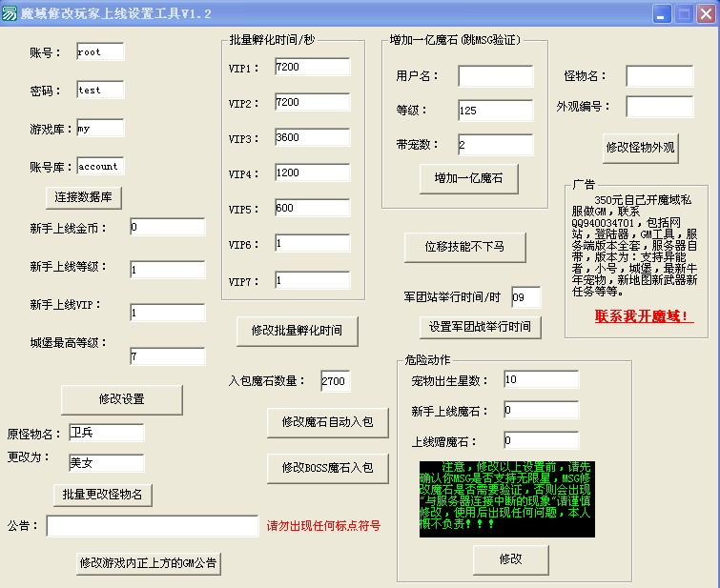Click the 修改BOSS魔石入包 button
720x588 pixels.
click(327, 467)
